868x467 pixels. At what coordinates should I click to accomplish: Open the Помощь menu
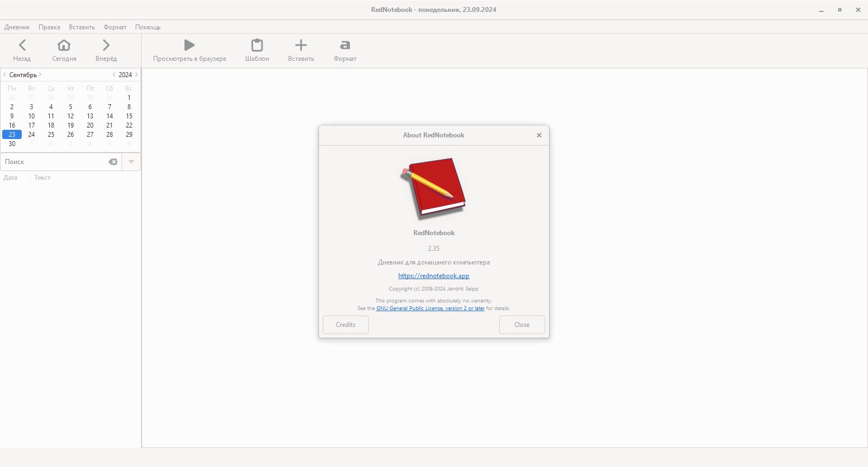point(148,27)
